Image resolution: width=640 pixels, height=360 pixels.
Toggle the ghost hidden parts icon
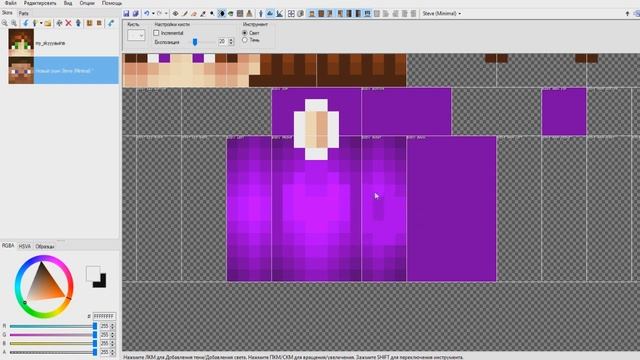pos(300,13)
